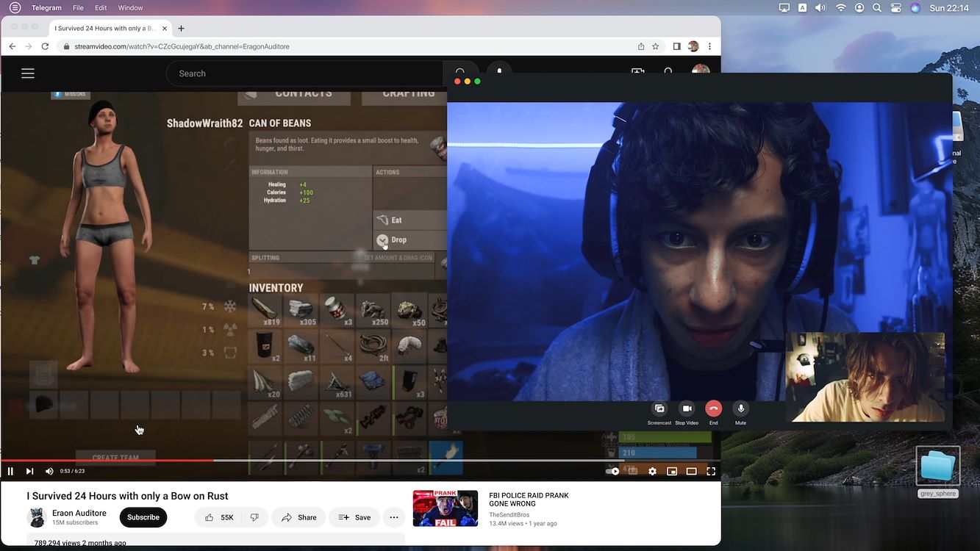Dislike the video with thumbs-down
The width and height of the screenshot is (980, 551).
click(254, 517)
